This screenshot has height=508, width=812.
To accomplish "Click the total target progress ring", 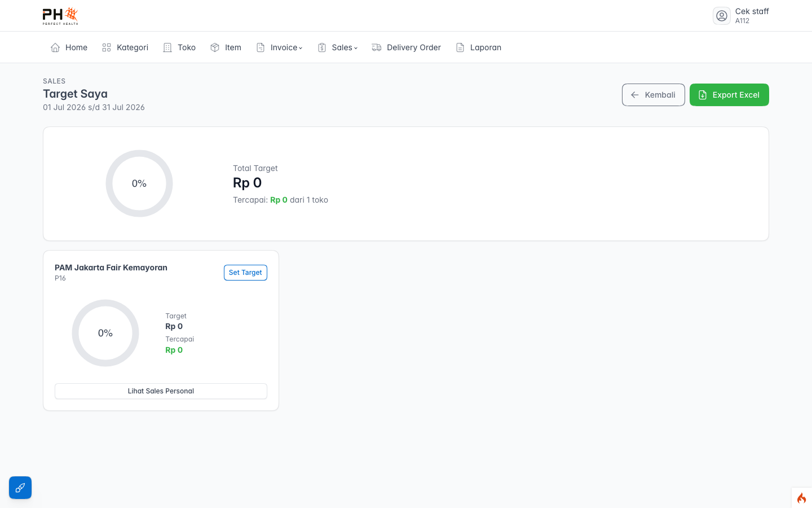I will coord(139,183).
